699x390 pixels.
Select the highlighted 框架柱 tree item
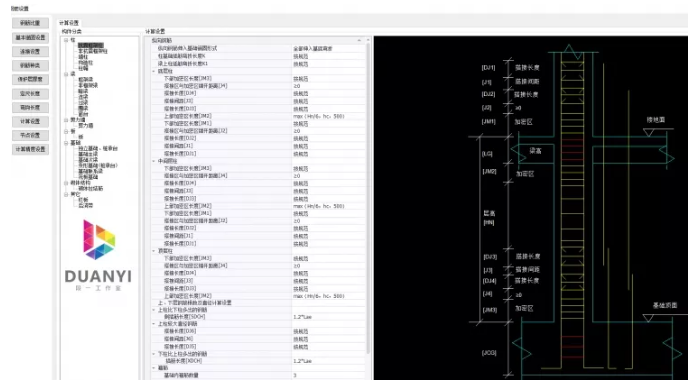(91, 45)
